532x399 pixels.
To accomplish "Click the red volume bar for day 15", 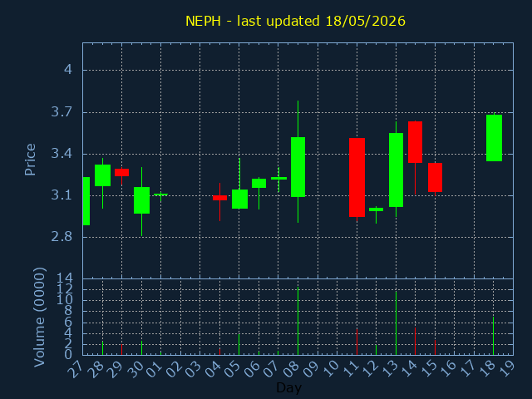I will (435, 347).
